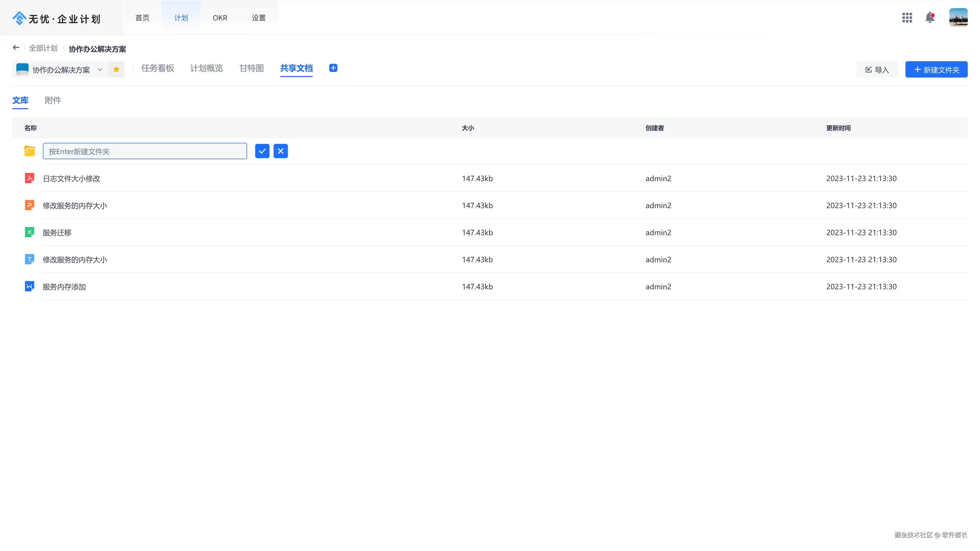Image resolution: width=980 pixels, height=551 pixels.
Task: Open the 全部计划 breadcrumb link
Action: [x=43, y=48]
